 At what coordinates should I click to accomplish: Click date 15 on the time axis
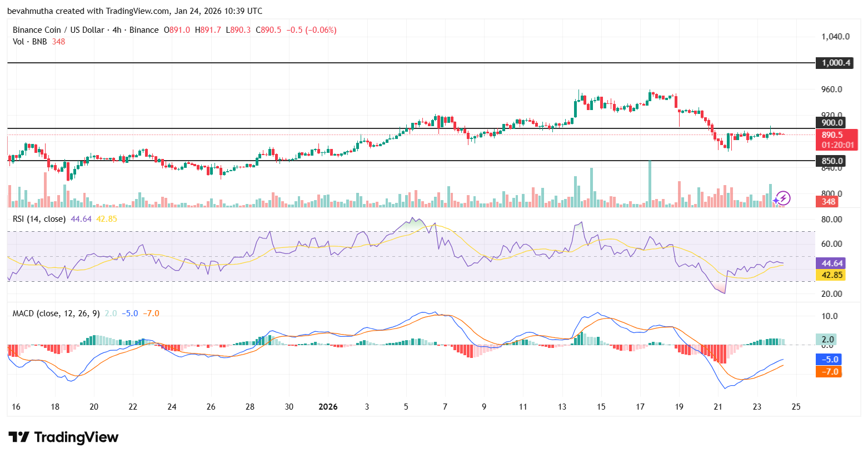tap(601, 407)
